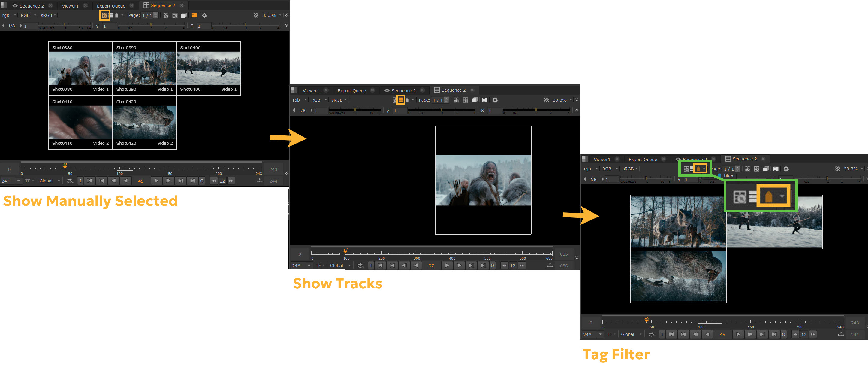This screenshot has width=868, height=371.
Task: Select the Shot0380 thumbnail in left viewer
Action: click(x=80, y=68)
